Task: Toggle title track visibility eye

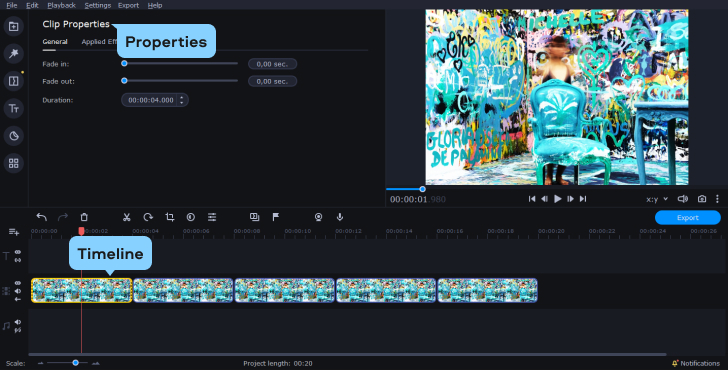Action: point(18,252)
